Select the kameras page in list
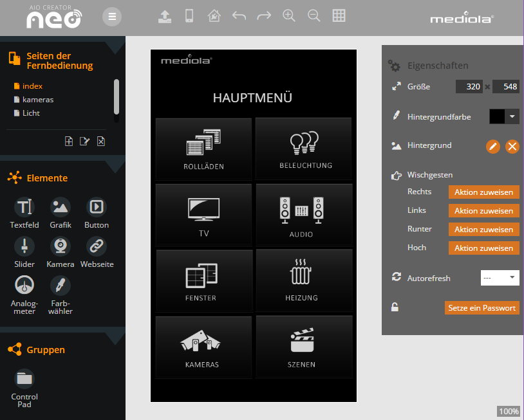 [x=37, y=100]
